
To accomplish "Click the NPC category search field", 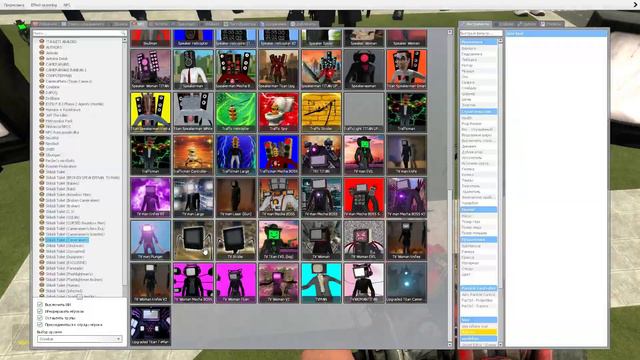I will [x=80, y=33].
